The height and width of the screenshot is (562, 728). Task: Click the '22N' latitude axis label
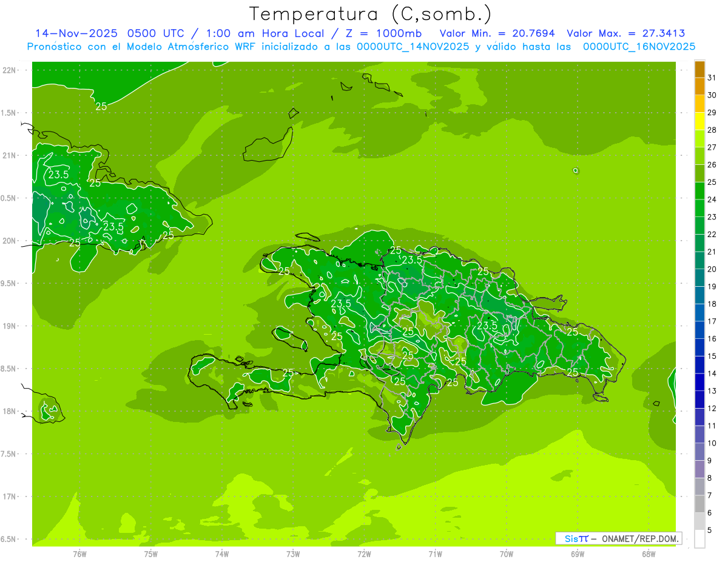9,70
